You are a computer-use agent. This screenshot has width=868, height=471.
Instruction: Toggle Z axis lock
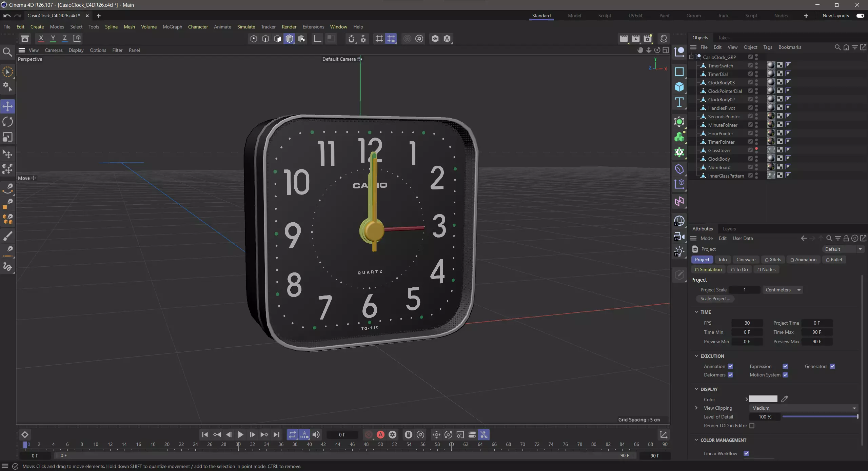[x=65, y=38]
